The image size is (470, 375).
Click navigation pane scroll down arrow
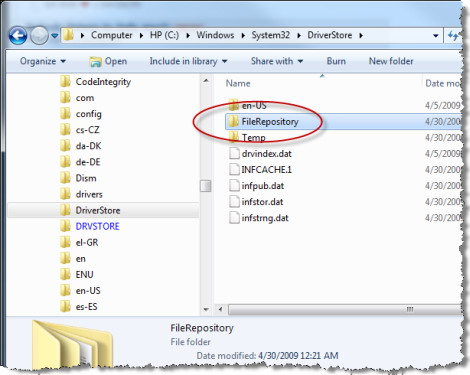tap(206, 309)
